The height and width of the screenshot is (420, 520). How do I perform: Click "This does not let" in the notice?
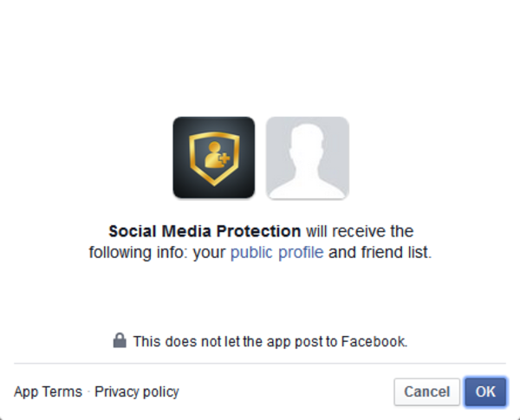tap(181, 341)
